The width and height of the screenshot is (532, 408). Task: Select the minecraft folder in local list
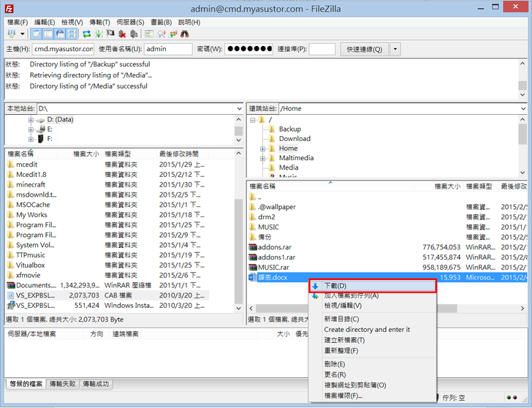pos(31,185)
